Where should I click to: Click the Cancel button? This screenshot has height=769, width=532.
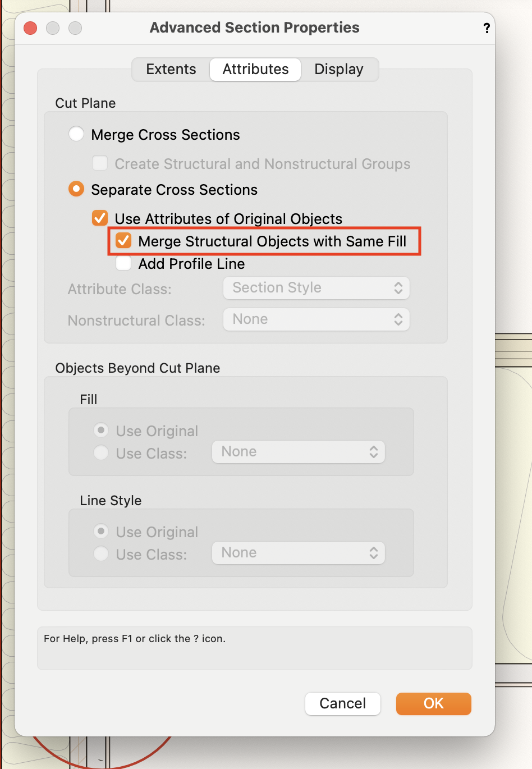[342, 703]
